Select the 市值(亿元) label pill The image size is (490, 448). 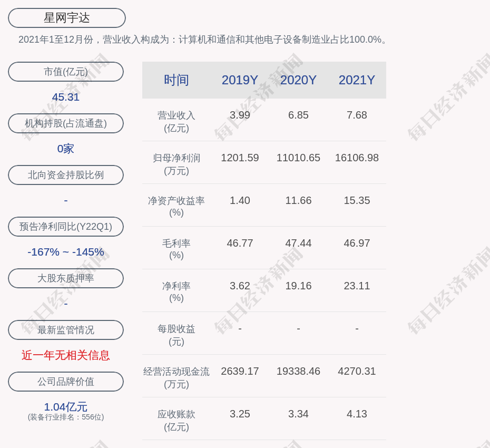click(66, 72)
